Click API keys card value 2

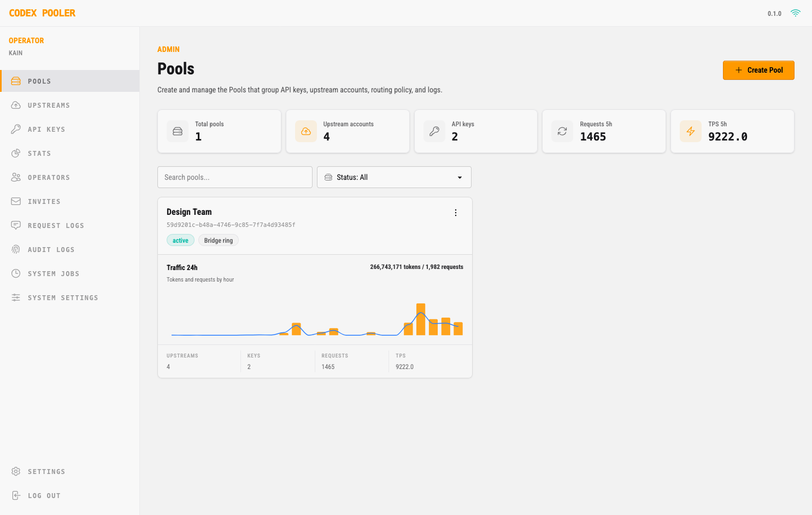pyautogui.click(x=455, y=137)
